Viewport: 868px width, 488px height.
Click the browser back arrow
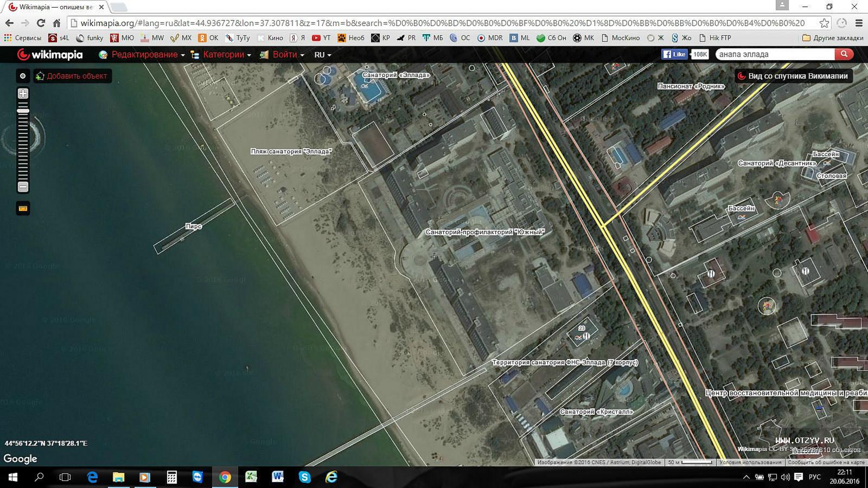(x=9, y=23)
